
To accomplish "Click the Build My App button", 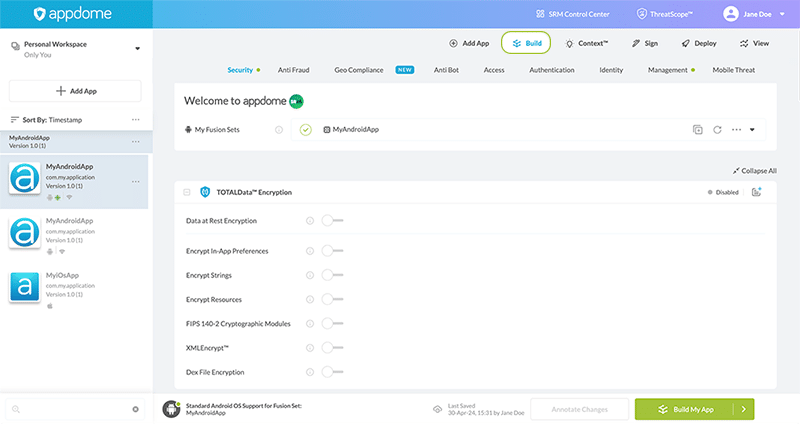I will coord(684,409).
